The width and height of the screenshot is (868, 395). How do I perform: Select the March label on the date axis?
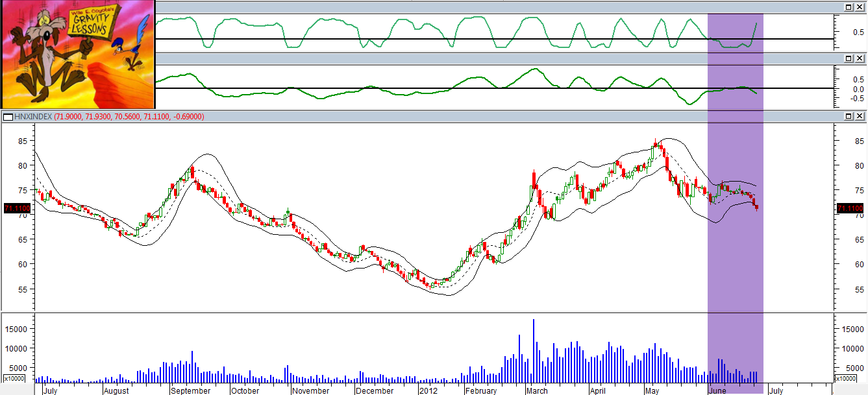pyautogui.click(x=537, y=390)
